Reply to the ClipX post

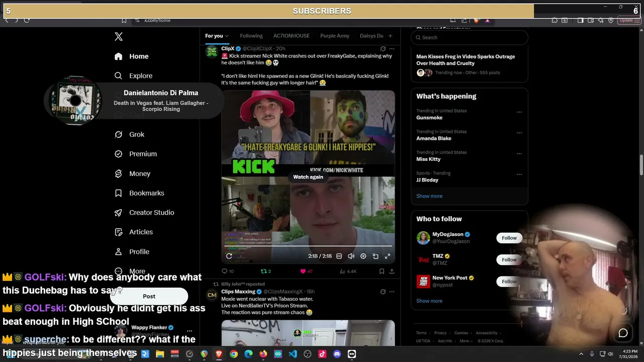227,271
